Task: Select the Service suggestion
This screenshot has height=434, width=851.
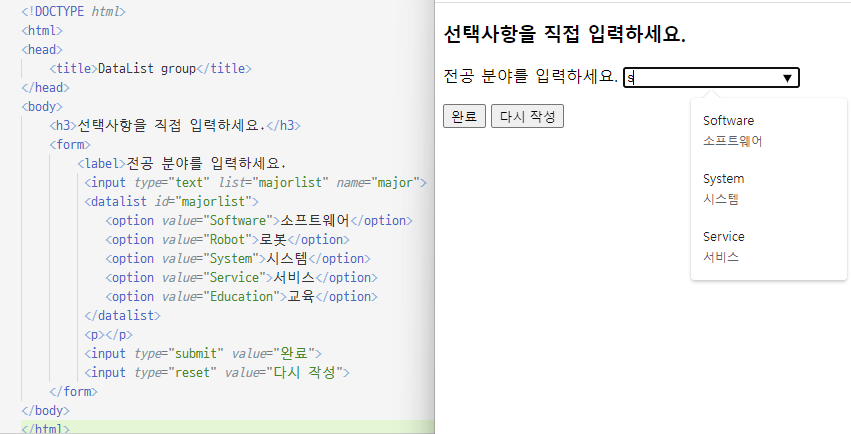Action: 769,247
